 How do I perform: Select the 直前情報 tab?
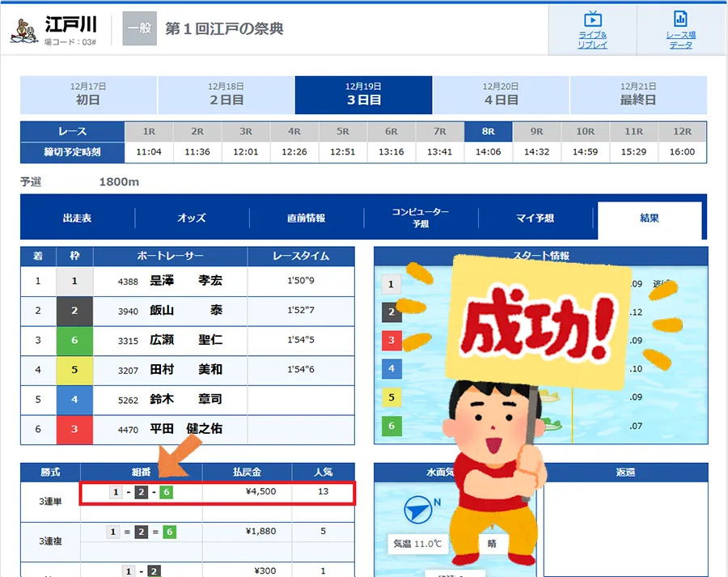point(307,218)
